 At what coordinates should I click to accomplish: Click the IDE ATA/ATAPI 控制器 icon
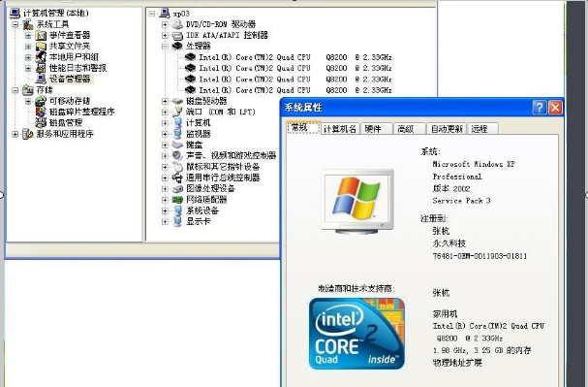tap(177, 36)
